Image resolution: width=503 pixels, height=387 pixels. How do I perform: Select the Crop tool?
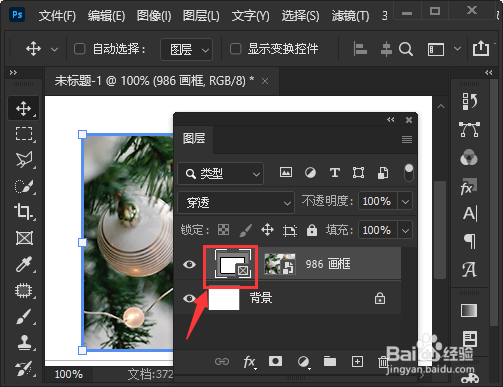coord(23,212)
